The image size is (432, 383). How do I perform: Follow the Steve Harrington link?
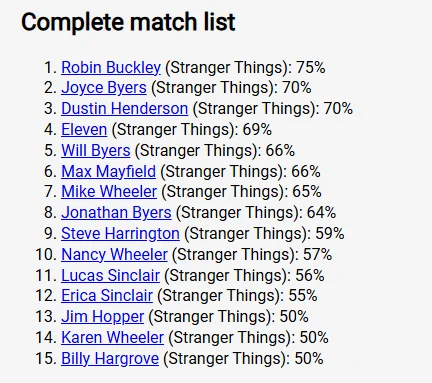point(120,233)
